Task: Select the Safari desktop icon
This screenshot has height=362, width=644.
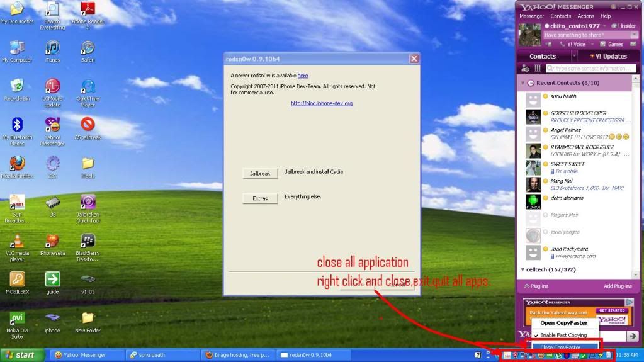Action: point(88,52)
